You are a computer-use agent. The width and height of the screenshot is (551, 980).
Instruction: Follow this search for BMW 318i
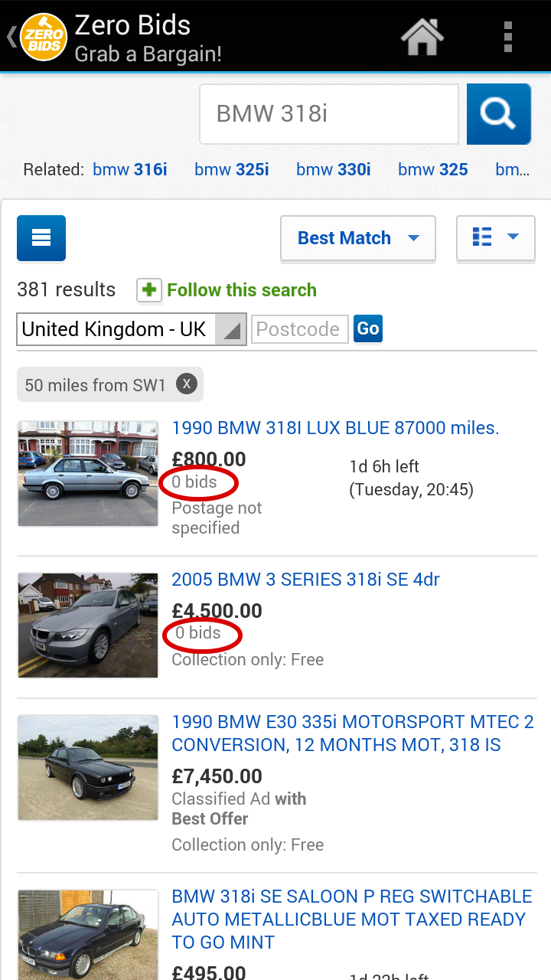click(x=242, y=290)
